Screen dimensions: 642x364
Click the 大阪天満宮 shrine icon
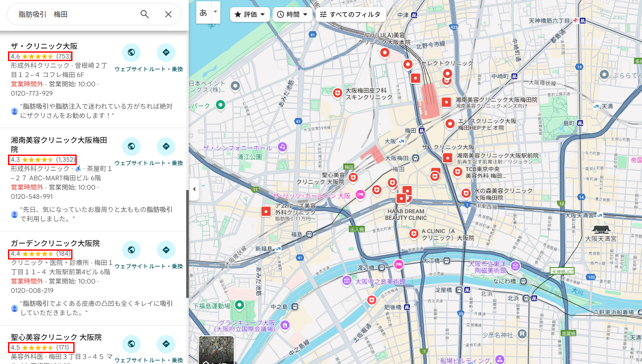tap(601, 230)
